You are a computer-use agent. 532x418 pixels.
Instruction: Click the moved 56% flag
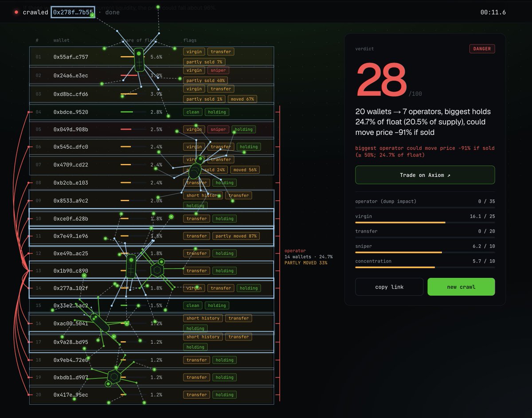click(245, 170)
